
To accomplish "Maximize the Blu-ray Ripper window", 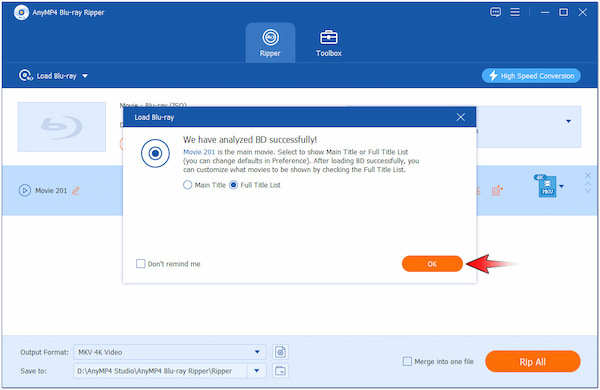I will click(563, 12).
